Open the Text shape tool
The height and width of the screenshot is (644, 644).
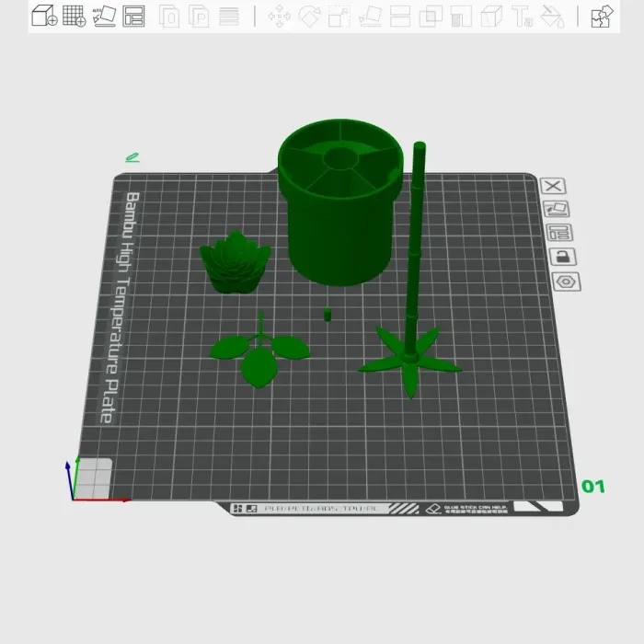522,17
